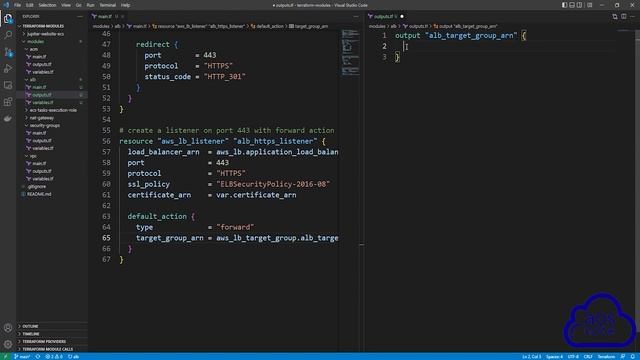The height and width of the screenshot is (360, 640).
Task: Open the Extensions view
Action: pyautogui.click(x=8, y=102)
